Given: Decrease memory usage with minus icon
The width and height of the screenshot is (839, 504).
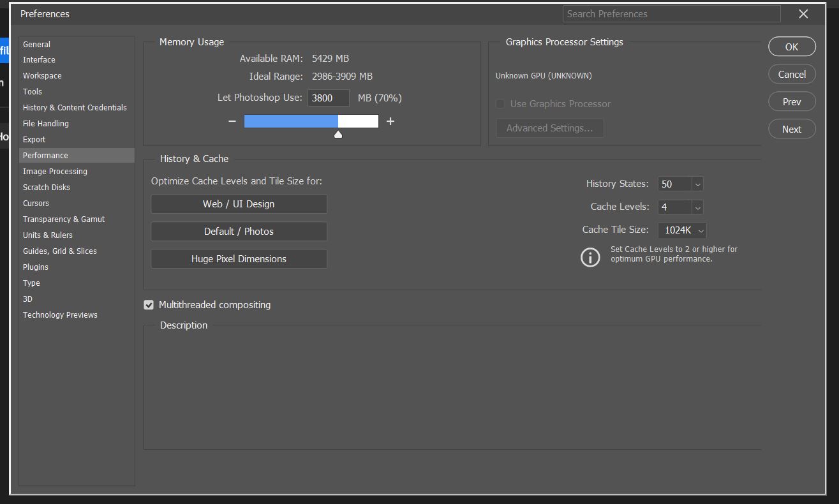Looking at the screenshot, I should pyautogui.click(x=232, y=121).
